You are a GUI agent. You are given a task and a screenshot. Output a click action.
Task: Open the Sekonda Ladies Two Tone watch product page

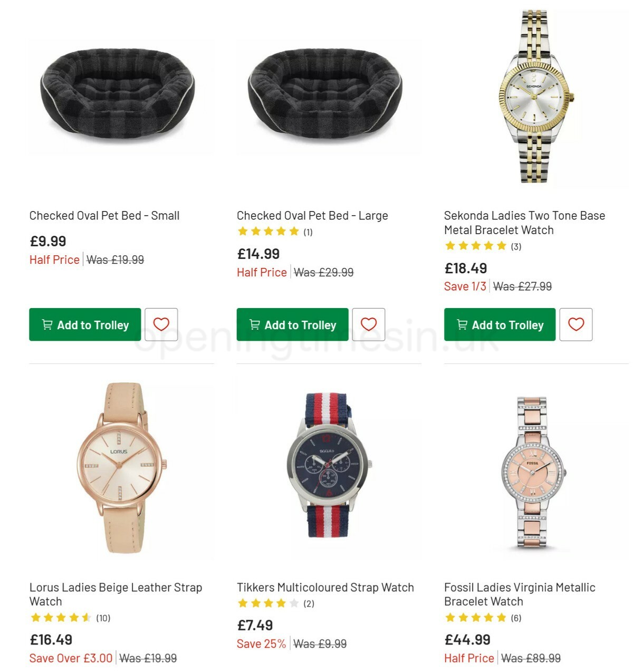pyautogui.click(x=524, y=223)
